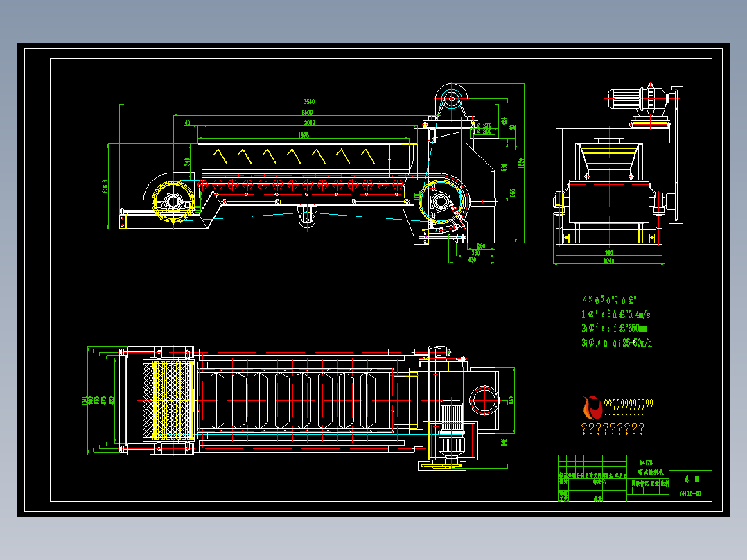Screen dimensions: 747x560
Task: Click the Ø 270 diameter label
Action: [x=484, y=126]
